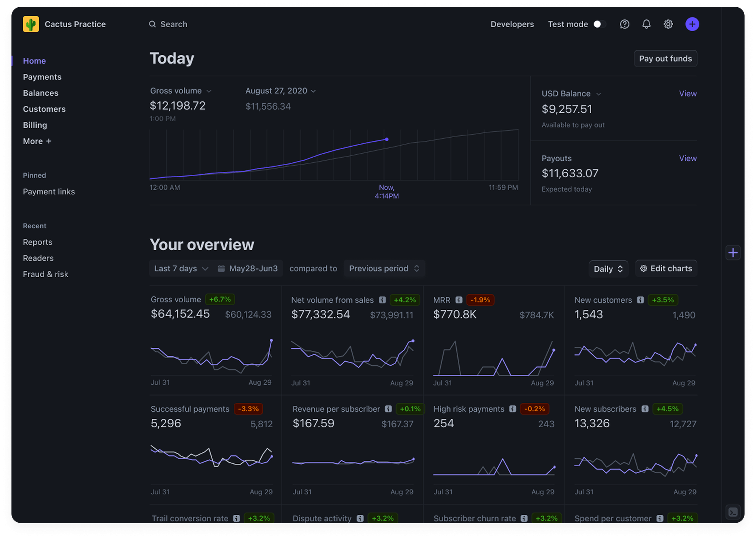
Task: Open Edit charts
Action: click(666, 268)
